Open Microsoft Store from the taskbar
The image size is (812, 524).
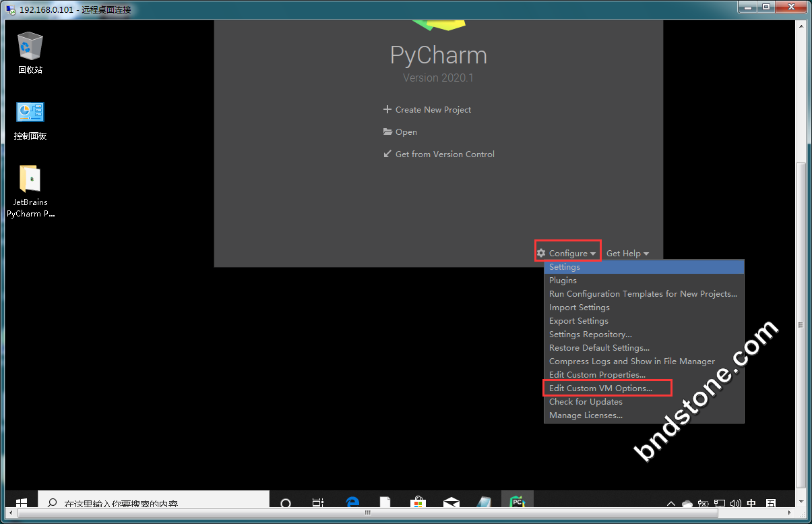pyautogui.click(x=418, y=502)
